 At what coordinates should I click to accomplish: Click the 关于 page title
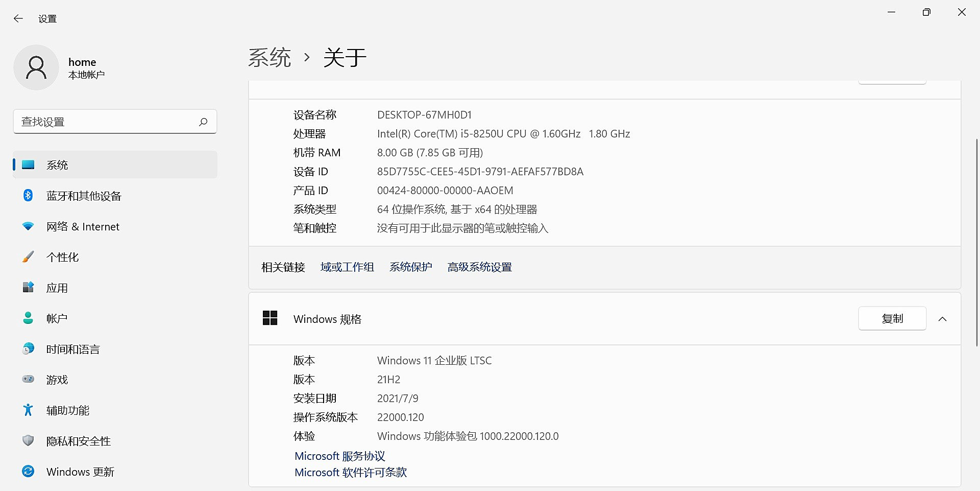click(x=345, y=57)
